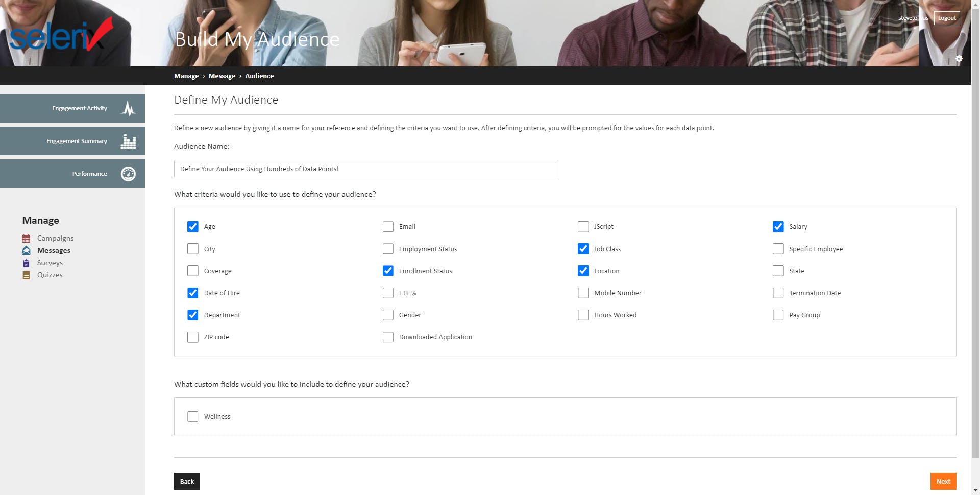Check the Coverage checkbox
This screenshot has height=495, width=980.
point(192,271)
